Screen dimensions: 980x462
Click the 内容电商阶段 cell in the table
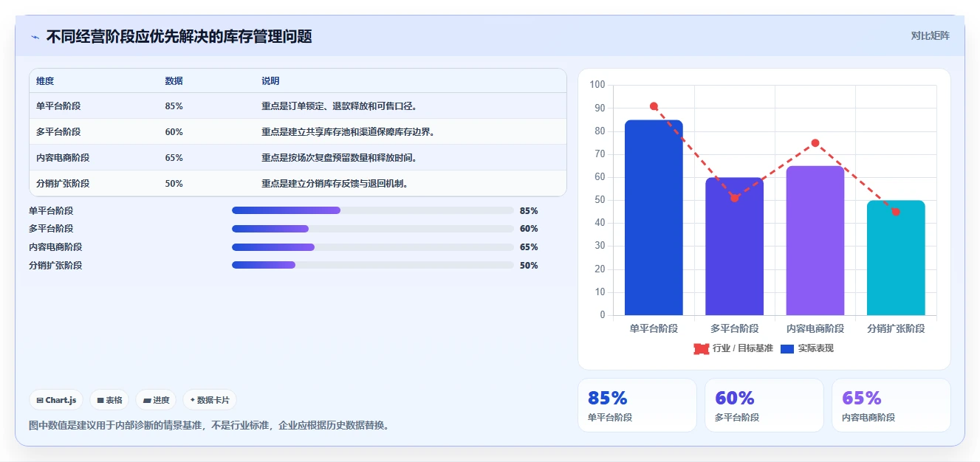pos(63,158)
